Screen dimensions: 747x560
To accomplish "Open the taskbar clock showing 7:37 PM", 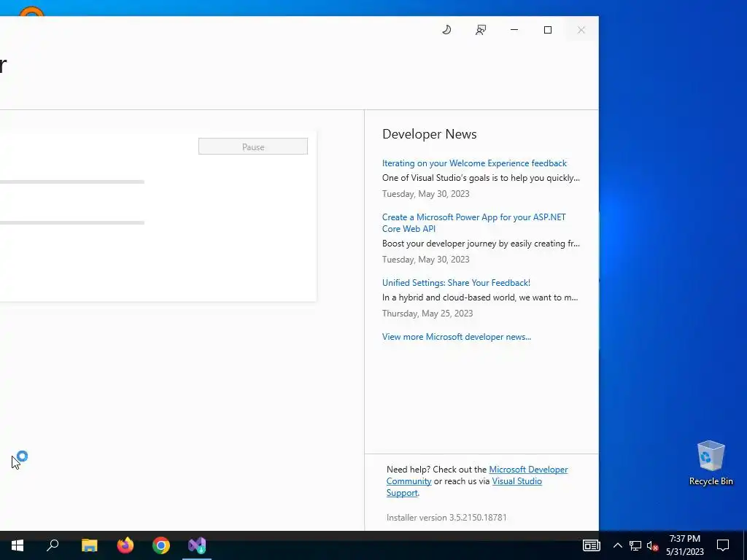I will [684, 545].
